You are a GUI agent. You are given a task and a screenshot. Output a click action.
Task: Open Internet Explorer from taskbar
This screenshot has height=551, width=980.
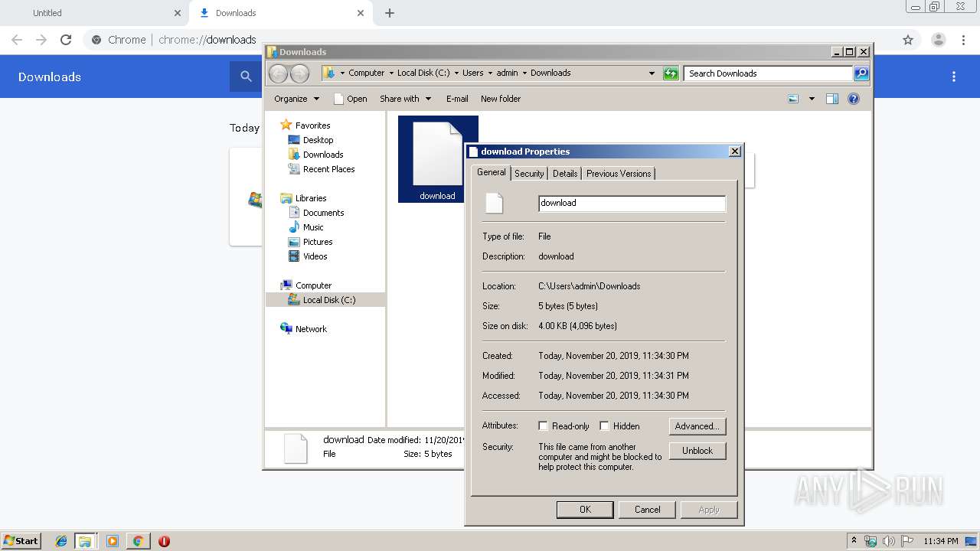pyautogui.click(x=61, y=541)
